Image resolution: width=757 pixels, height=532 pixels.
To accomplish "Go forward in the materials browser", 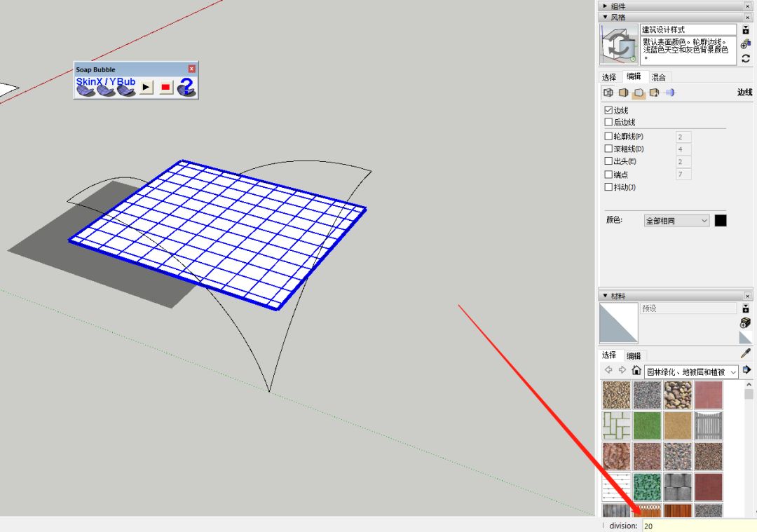I will point(622,370).
